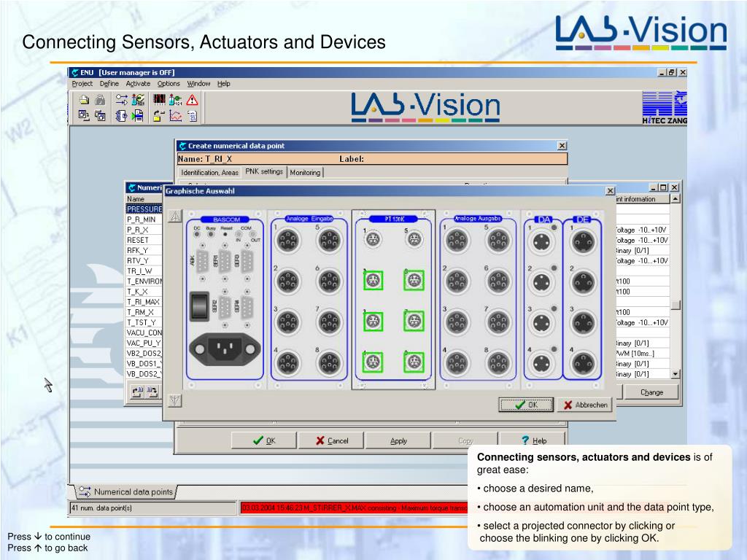Select DA connector 3
This screenshot has width=747, height=560.
pyautogui.click(x=542, y=323)
